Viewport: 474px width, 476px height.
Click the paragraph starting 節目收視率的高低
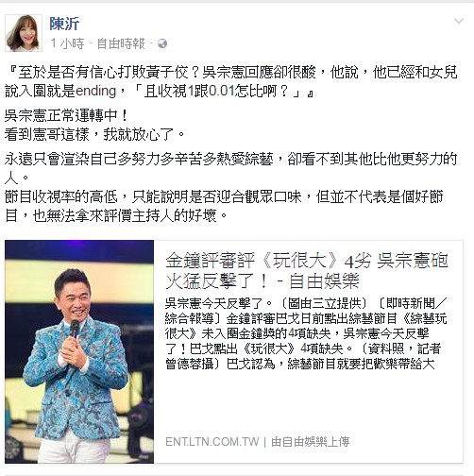pos(224,206)
